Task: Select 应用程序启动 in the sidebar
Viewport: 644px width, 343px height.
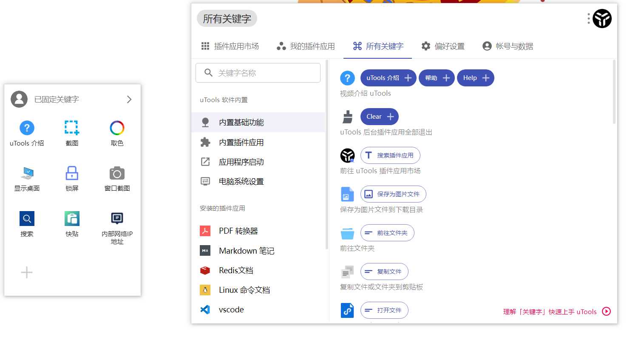Action: [x=258, y=162]
